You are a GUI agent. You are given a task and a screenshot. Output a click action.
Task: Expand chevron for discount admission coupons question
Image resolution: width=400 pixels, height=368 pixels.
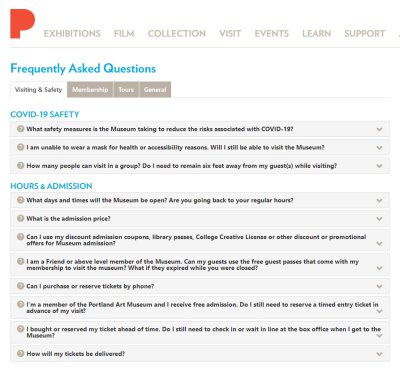coord(379,244)
